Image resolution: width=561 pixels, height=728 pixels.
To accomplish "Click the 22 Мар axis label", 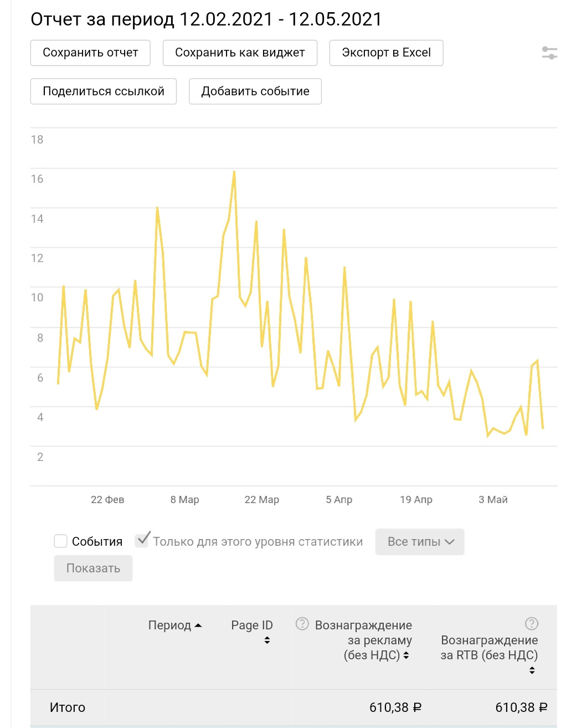I will [262, 500].
